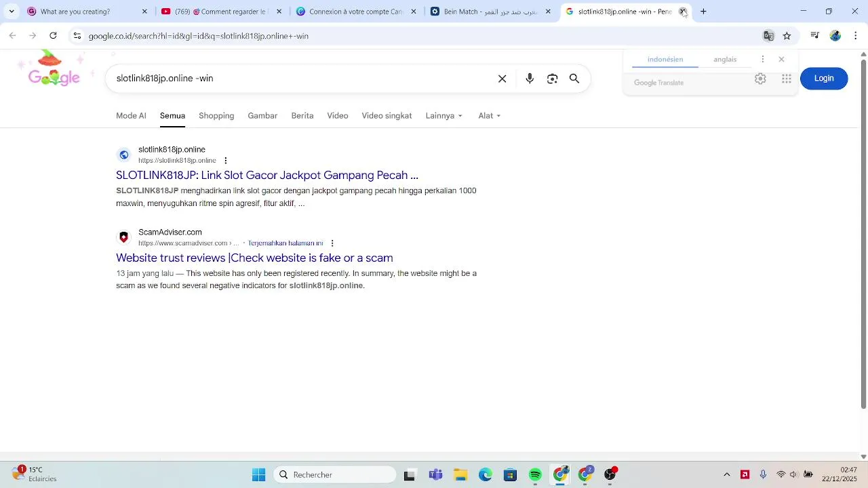Screen dimensions: 868x488
Task: Open more options for ScamAdviser result
Action: click(332, 243)
